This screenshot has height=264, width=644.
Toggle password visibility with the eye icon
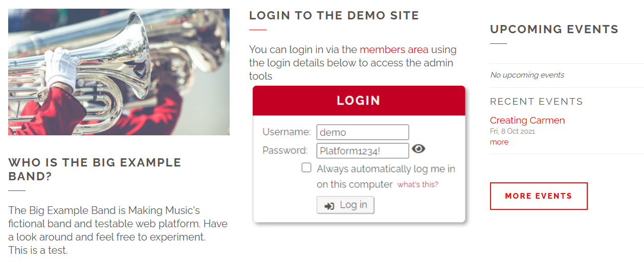tap(418, 149)
